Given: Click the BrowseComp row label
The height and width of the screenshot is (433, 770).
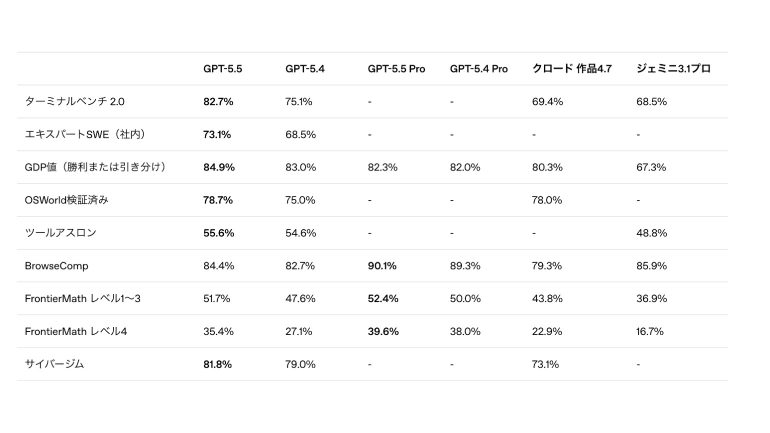Looking at the screenshot, I should (x=56, y=266).
